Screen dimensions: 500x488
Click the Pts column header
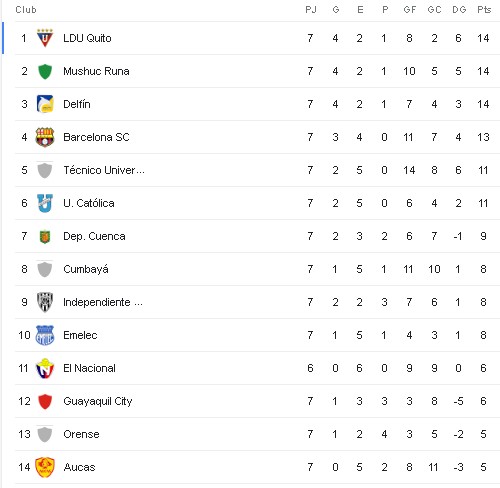tap(484, 10)
